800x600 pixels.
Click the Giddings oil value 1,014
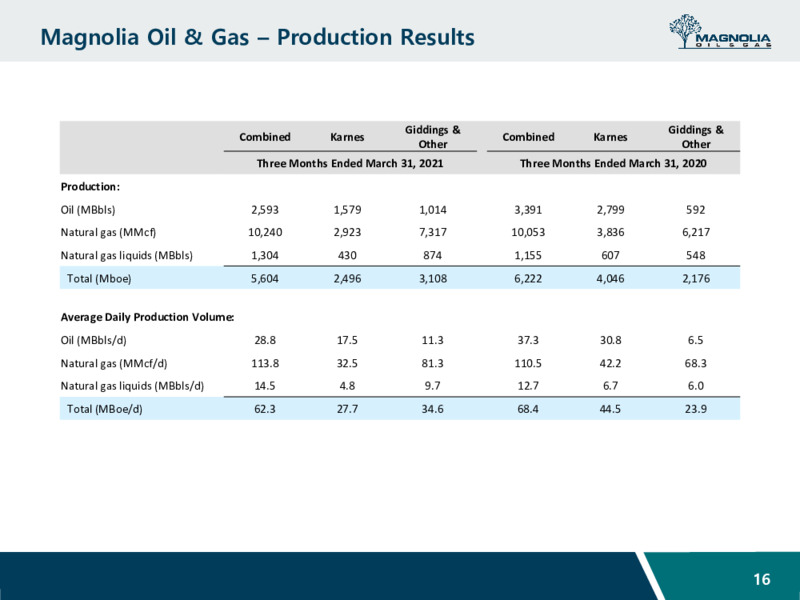(x=433, y=210)
